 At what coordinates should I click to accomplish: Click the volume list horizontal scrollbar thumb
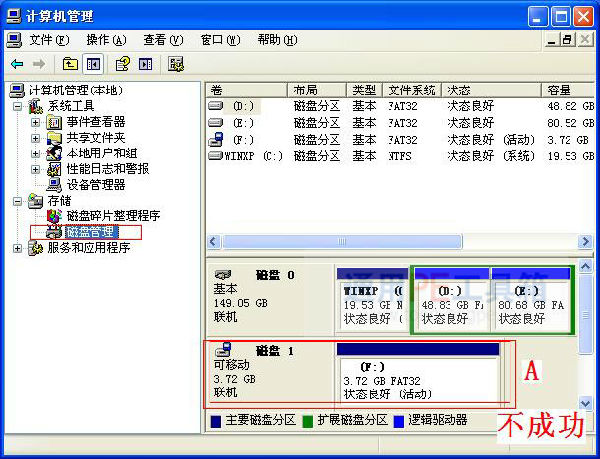(x=342, y=241)
